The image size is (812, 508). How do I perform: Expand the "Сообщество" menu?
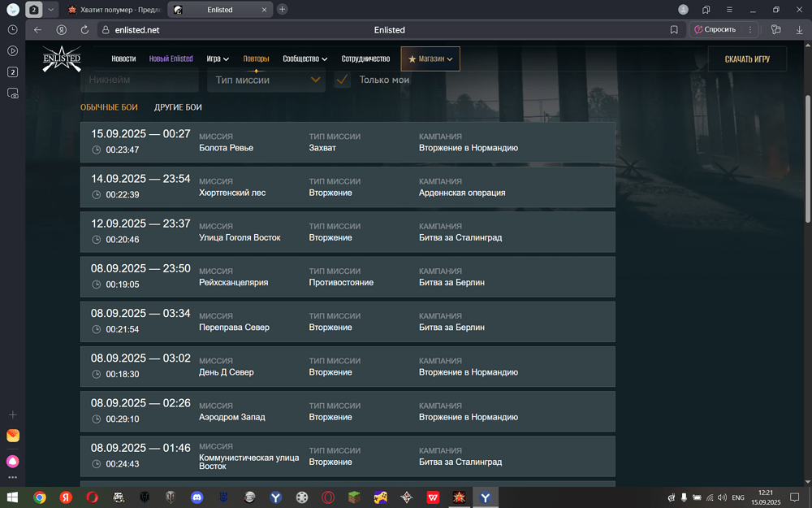click(x=304, y=59)
